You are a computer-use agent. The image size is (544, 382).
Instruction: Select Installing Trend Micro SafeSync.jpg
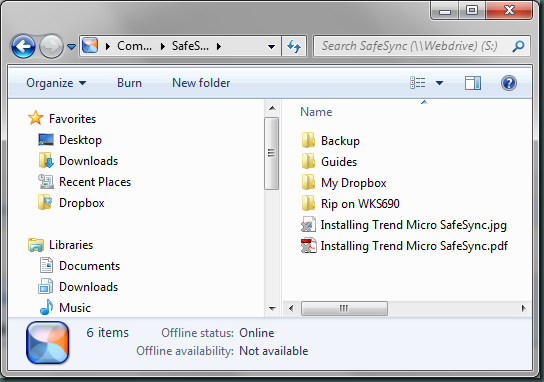click(x=414, y=225)
